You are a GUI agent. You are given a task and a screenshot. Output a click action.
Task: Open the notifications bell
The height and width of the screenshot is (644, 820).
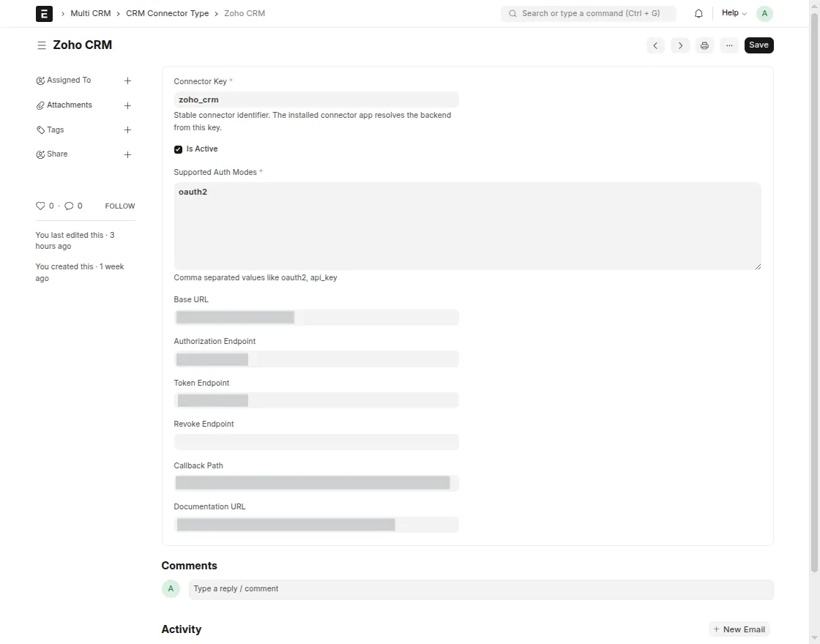pos(698,14)
